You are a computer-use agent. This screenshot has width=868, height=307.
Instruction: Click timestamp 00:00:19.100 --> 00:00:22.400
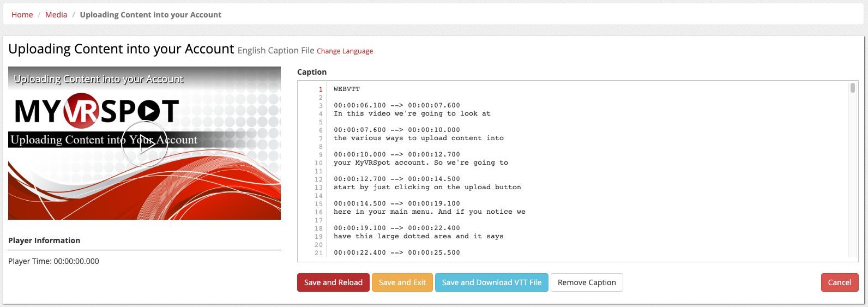397,228
